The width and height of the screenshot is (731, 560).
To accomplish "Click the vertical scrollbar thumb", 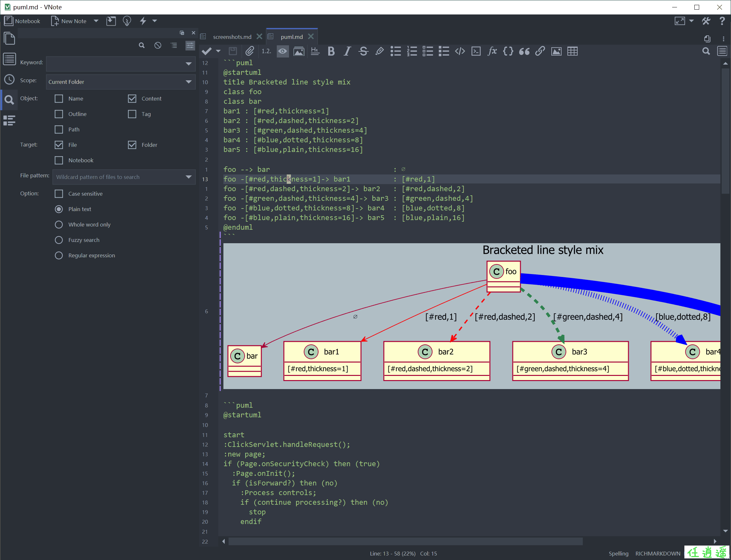I will [x=725, y=131].
